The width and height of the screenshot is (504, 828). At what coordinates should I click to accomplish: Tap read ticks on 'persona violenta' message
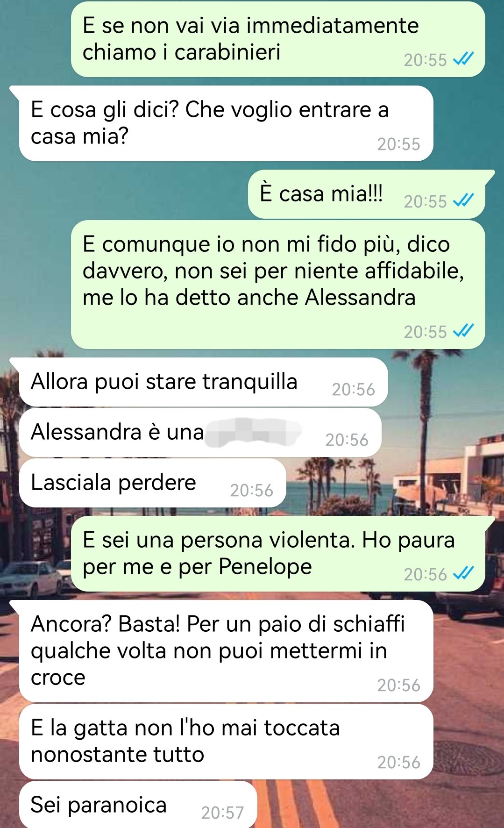click(x=463, y=573)
